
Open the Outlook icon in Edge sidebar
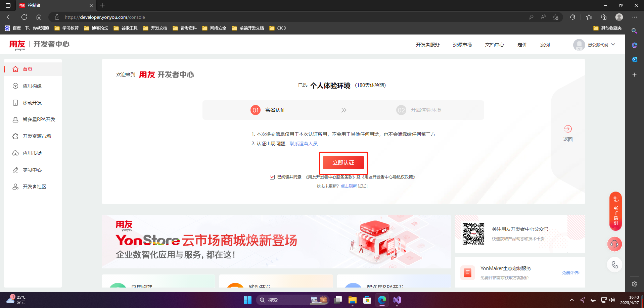point(634,59)
